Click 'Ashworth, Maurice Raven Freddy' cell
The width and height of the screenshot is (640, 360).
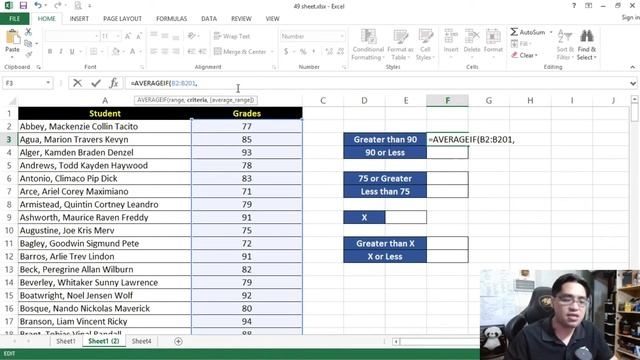104,217
